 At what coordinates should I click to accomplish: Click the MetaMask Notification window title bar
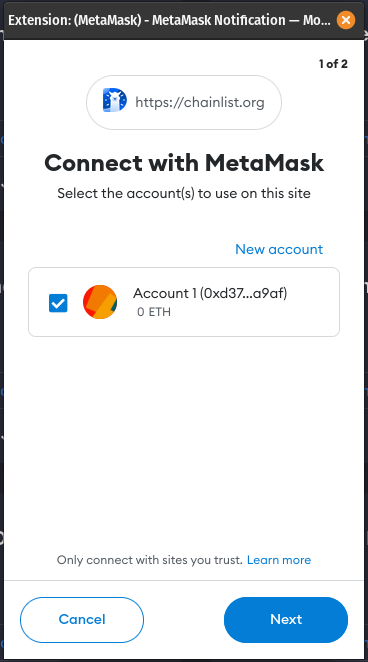pyautogui.click(x=169, y=20)
